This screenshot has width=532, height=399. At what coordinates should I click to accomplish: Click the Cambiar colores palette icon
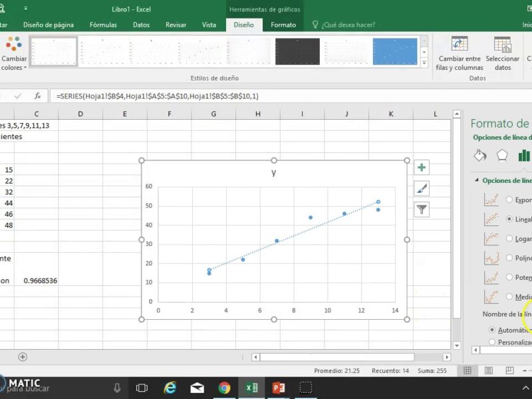tap(14, 45)
